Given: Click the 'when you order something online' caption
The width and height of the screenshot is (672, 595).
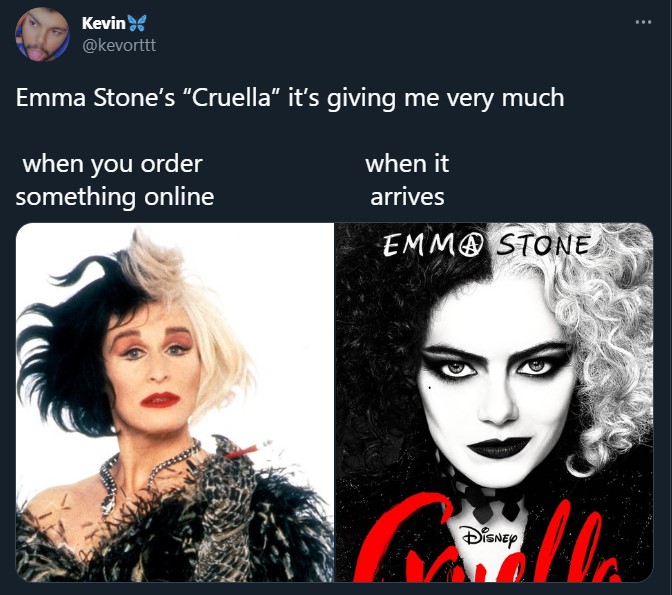Looking at the screenshot, I should (114, 179).
